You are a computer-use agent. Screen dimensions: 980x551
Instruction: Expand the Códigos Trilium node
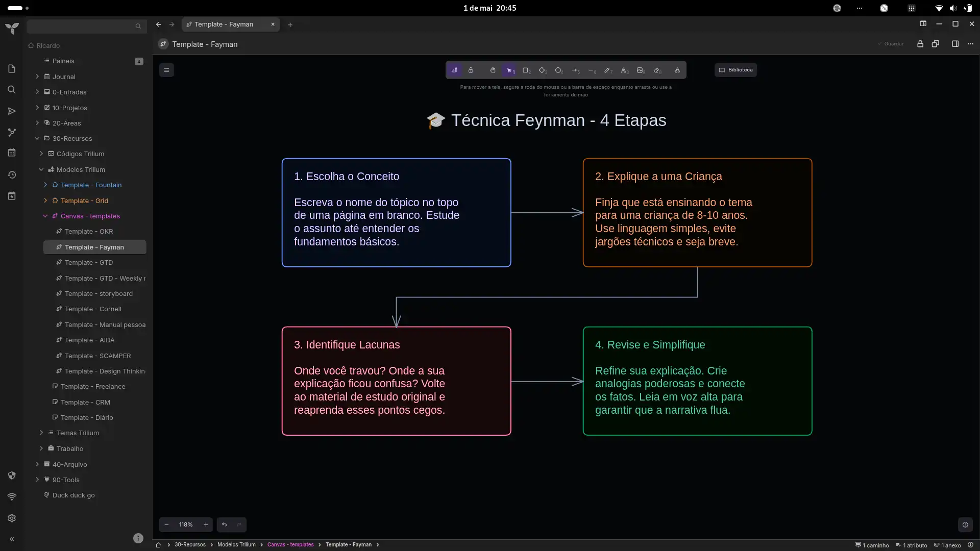tap(41, 154)
